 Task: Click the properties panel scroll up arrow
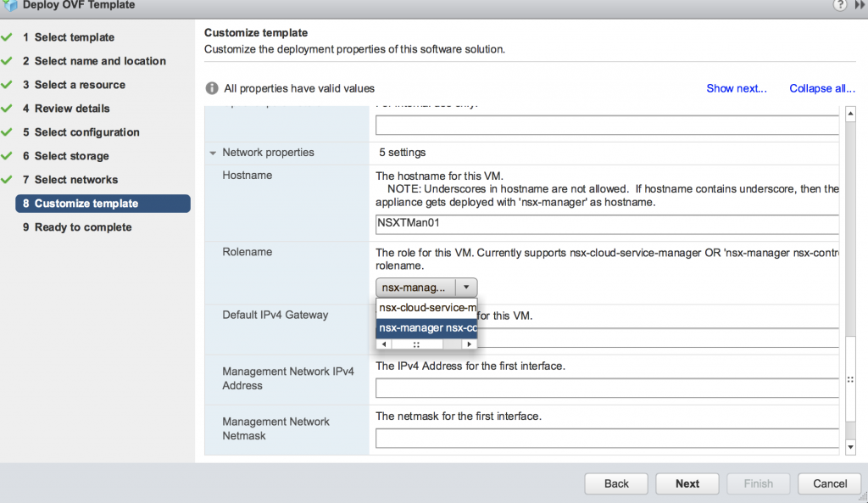851,114
